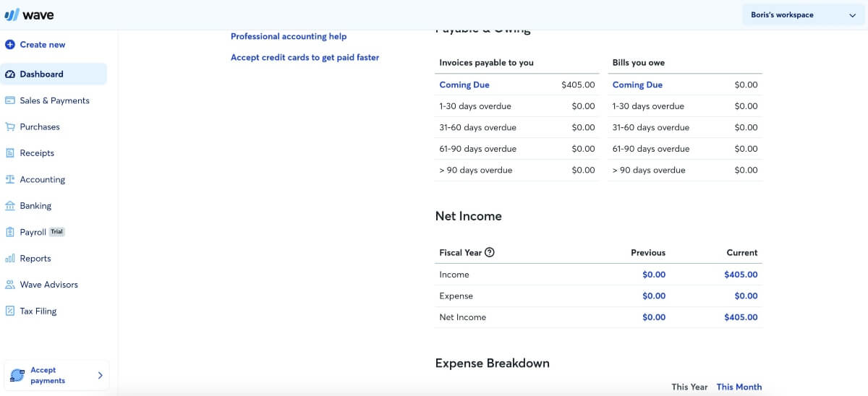Click previous Net Income $0.00
Screen dimensions: 868x396
654,317
